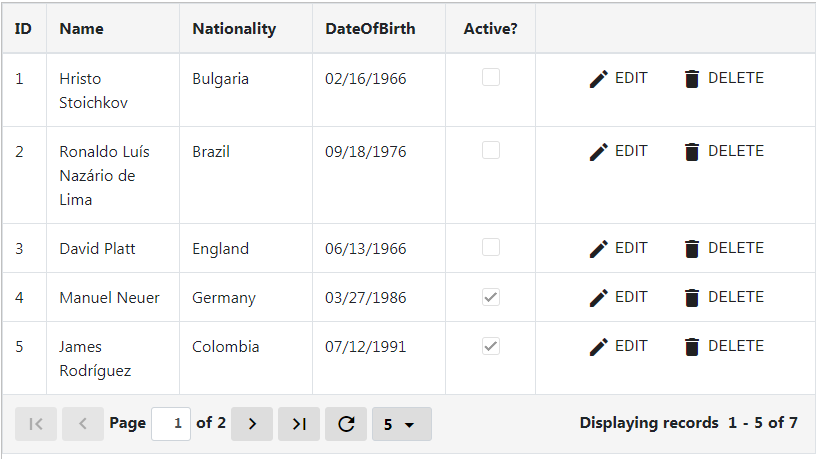Click the Nationality column header
Screen dimensions: 830x459
234,29
